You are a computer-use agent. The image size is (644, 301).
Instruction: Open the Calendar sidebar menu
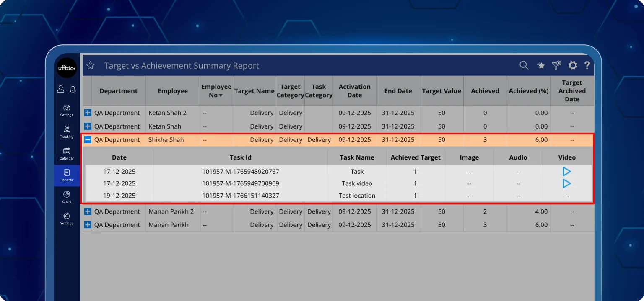[67, 153]
